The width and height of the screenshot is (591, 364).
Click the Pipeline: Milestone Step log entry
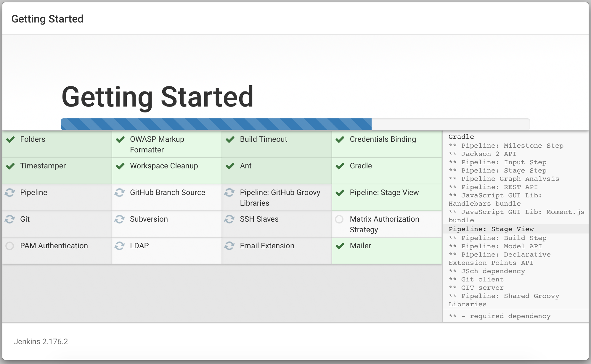click(506, 146)
